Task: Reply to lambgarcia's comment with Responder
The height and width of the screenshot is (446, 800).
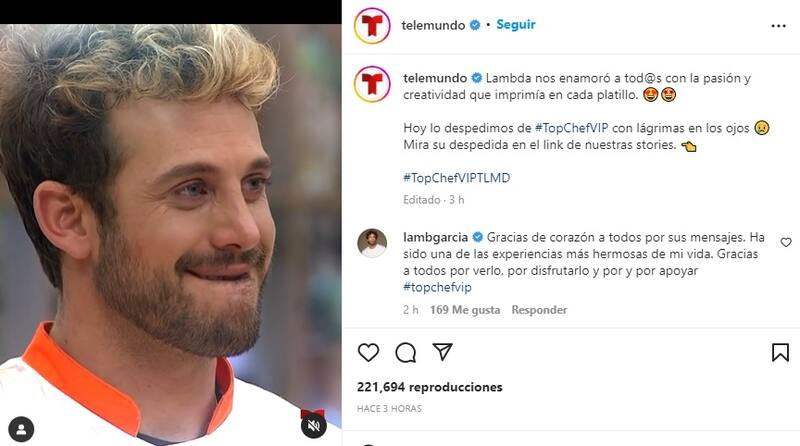Action: click(x=539, y=310)
